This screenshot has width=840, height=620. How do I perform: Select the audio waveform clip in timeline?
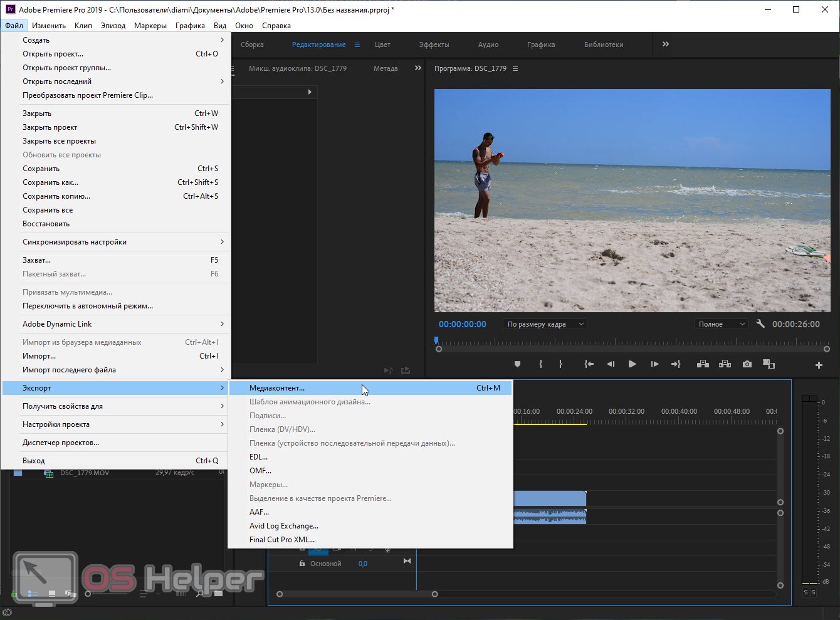tap(550, 516)
